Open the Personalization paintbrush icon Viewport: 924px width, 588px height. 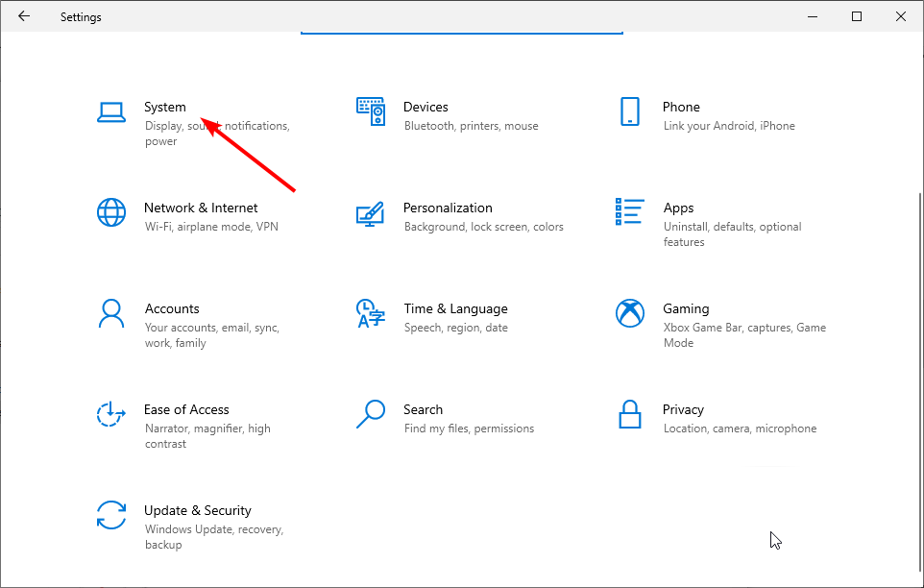pyautogui.click(x=371, y=212)
